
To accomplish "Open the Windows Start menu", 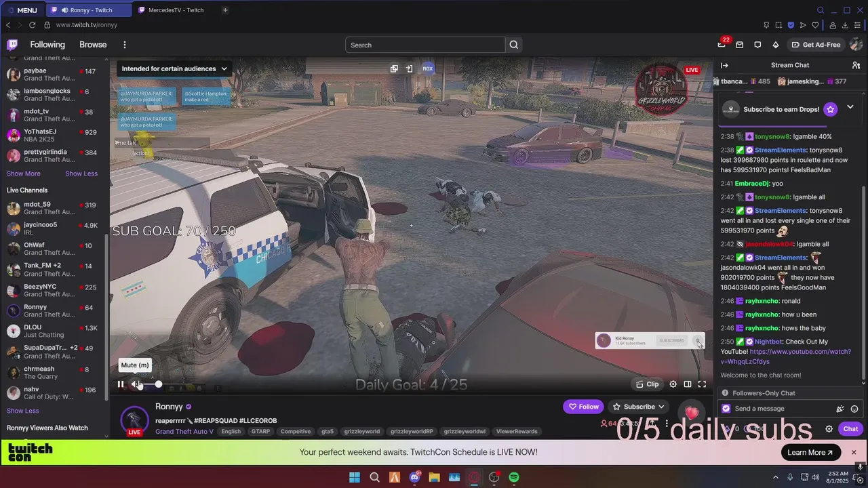I will (355, 477).
